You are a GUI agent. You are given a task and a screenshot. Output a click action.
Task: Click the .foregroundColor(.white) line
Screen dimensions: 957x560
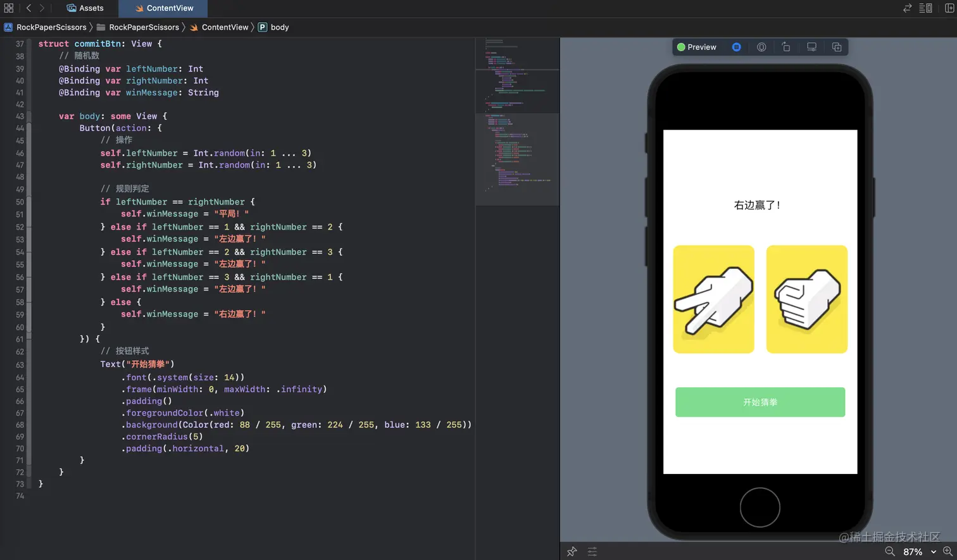pyautogui.click(x=182, y=413)
